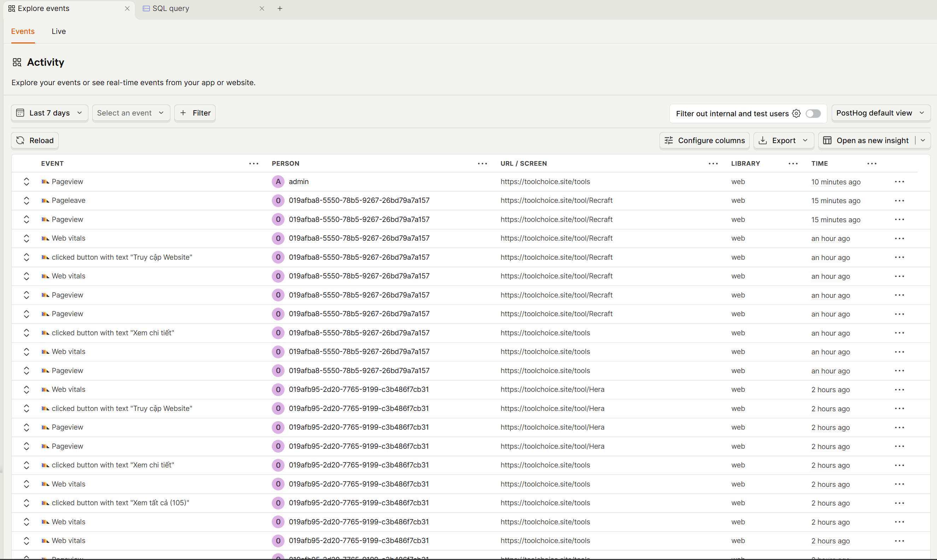Open row actions menu for admin Pageview event
937x560 pixels.
click(x=899, y=182)
